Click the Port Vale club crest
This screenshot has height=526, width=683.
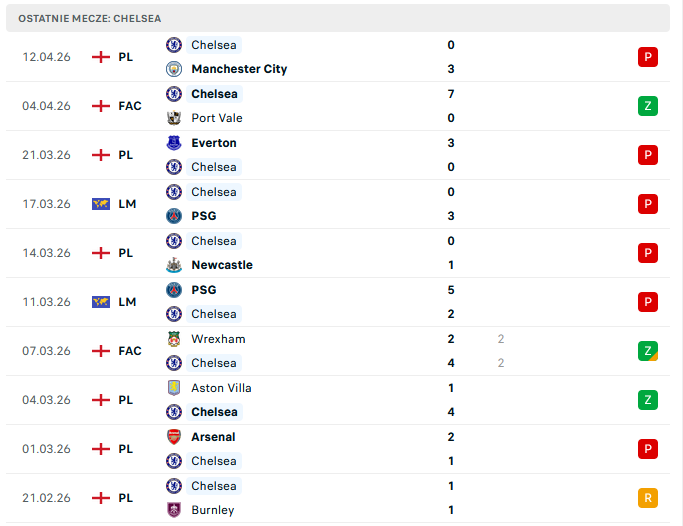pos(174,118)
